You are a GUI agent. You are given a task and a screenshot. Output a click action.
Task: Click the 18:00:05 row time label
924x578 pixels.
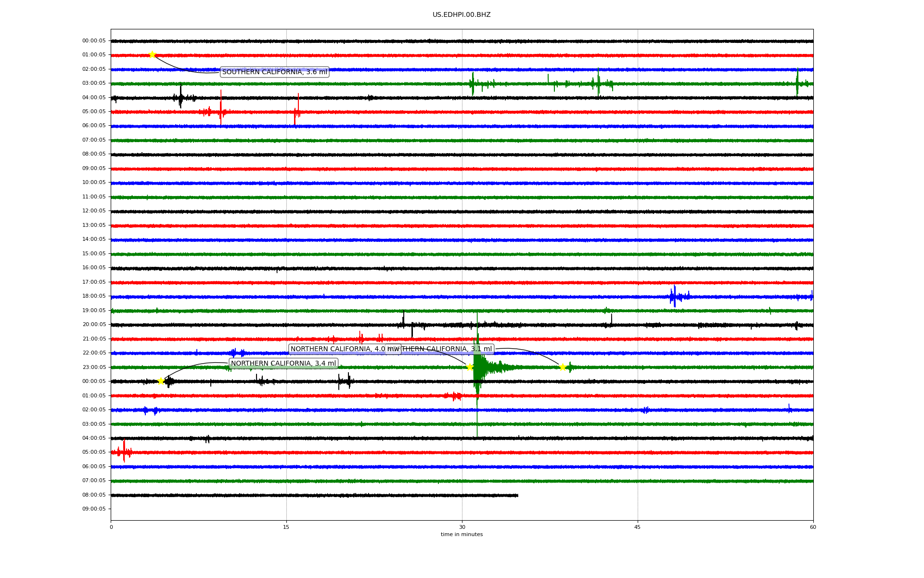point(94,296)
